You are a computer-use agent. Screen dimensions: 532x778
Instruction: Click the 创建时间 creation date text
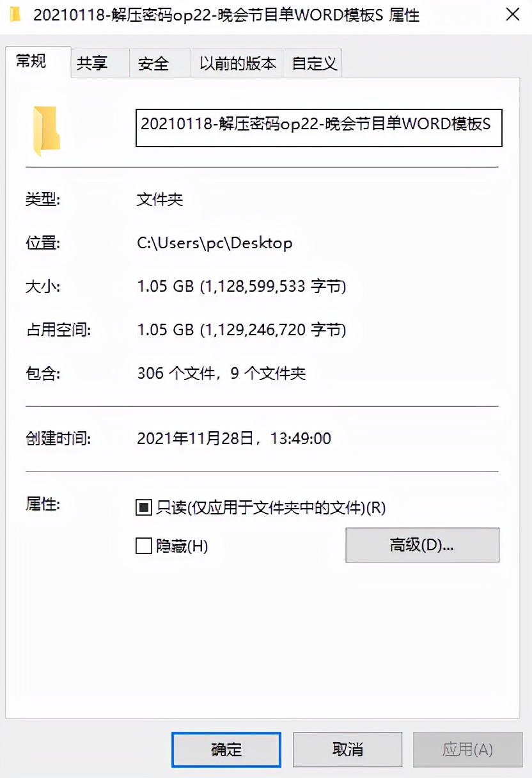[x=235, y=439]
